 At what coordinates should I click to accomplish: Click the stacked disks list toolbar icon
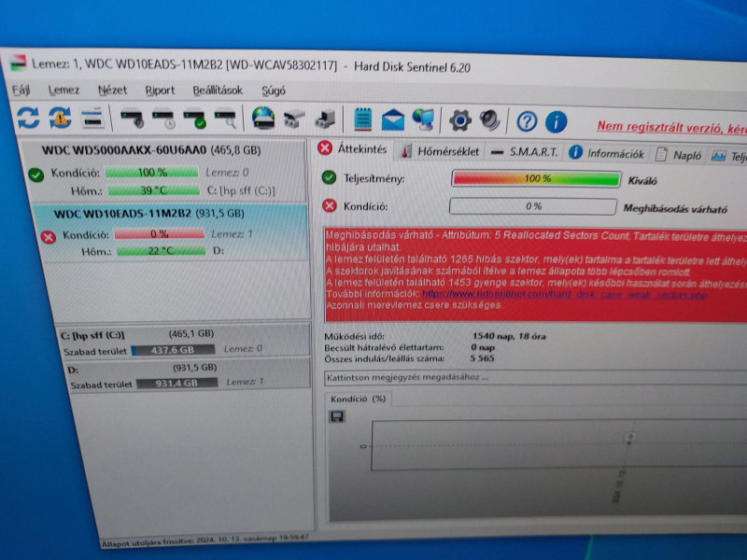click(92, 119)
